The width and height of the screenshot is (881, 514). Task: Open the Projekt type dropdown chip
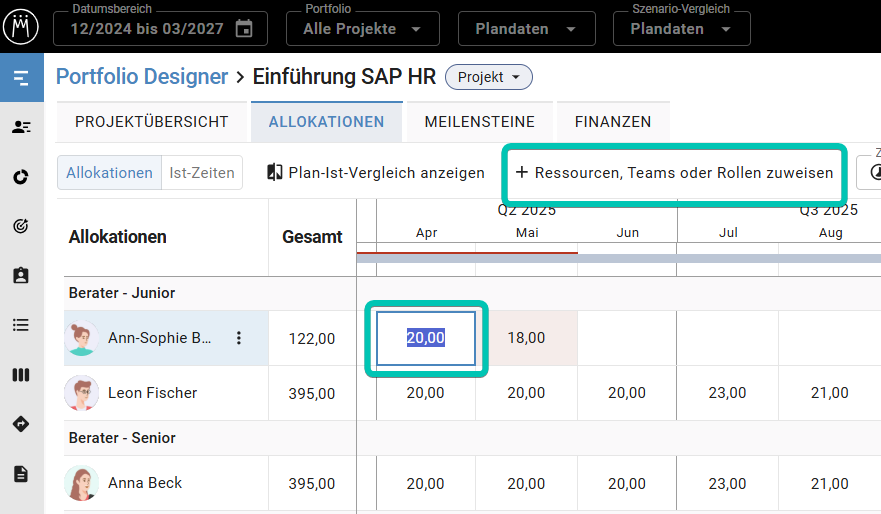[488, 77]
